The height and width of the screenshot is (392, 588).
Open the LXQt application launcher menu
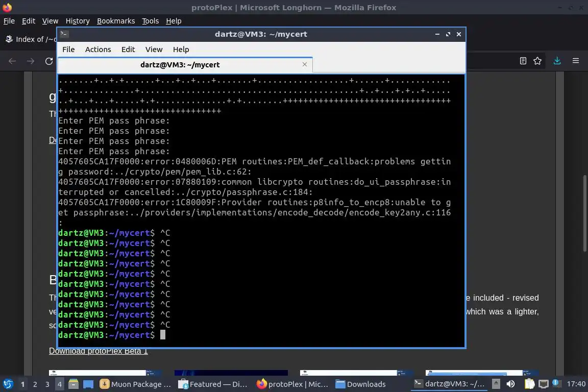[x=8, y=384]
